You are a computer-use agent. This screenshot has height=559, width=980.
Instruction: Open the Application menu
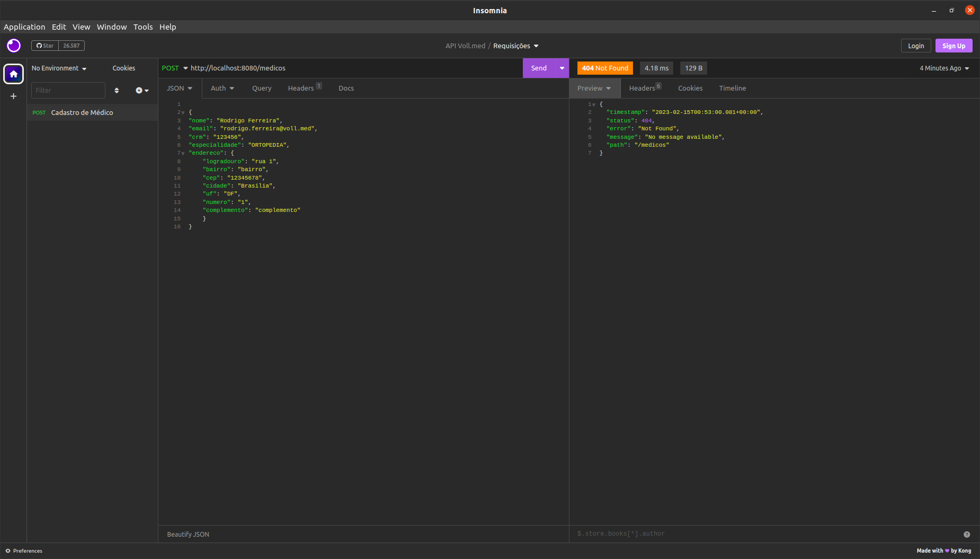point(24,27)
